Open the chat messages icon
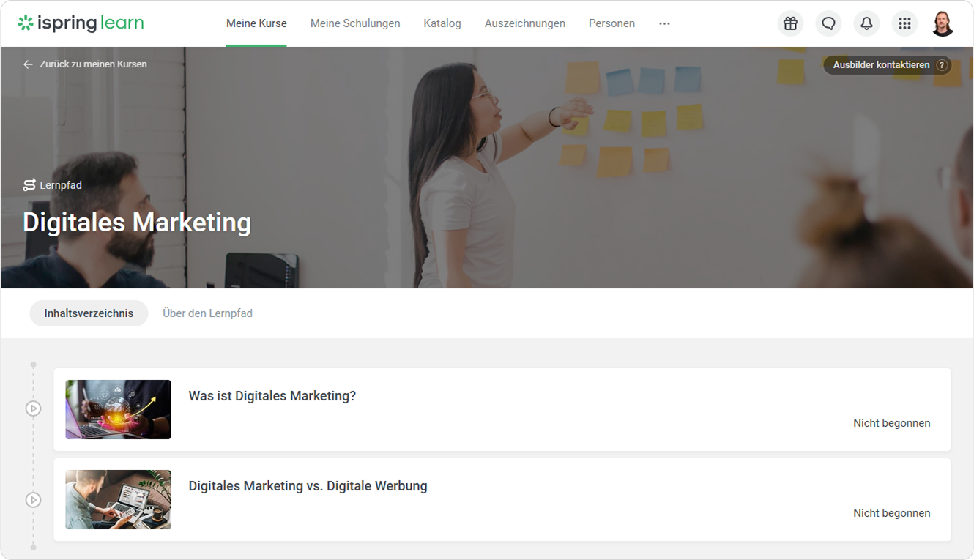Viewport: 974px width, 560px height. coord(828,23)
